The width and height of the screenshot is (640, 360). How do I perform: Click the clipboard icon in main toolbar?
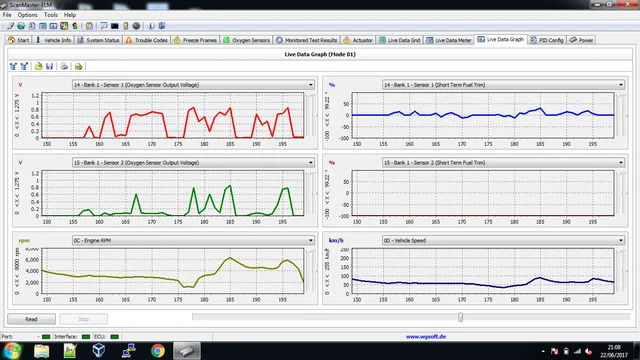pyautogui.click(x=89, y=26)
